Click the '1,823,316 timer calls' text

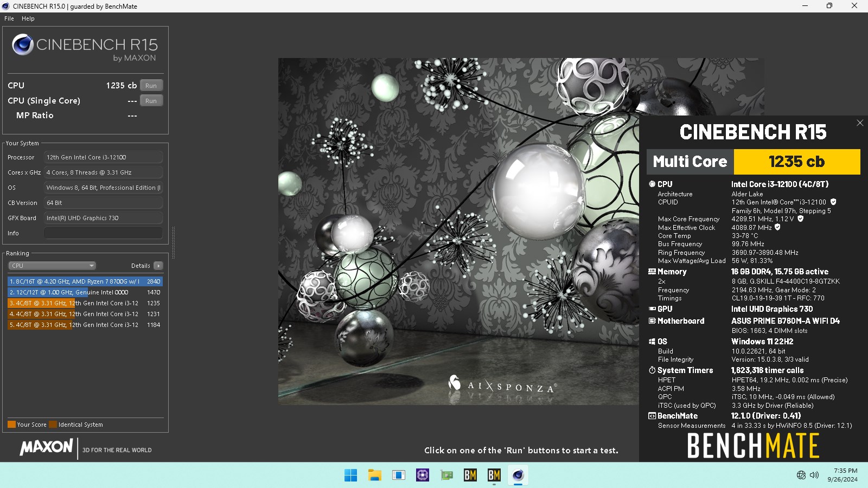[x=768, y=370]
